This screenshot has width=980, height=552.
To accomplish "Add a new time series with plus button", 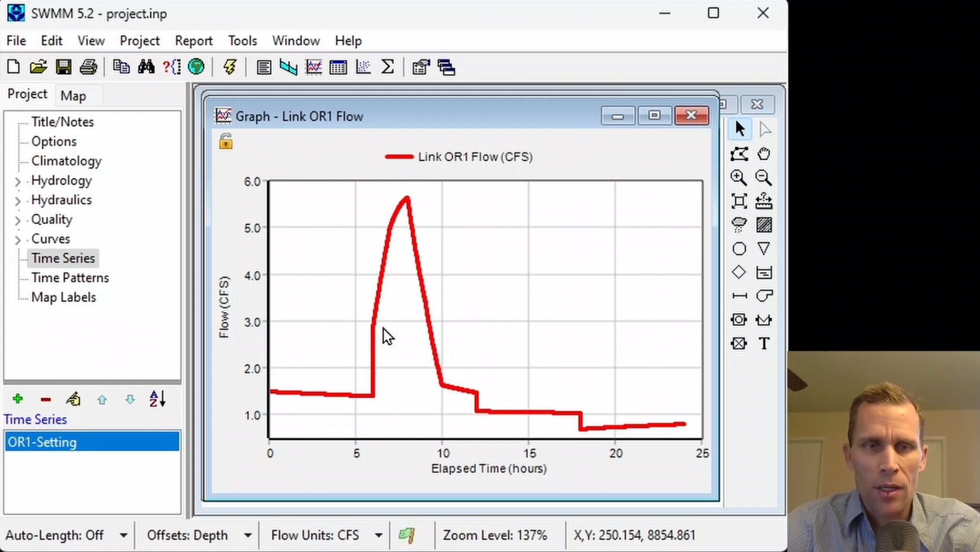I will [18, 399].
